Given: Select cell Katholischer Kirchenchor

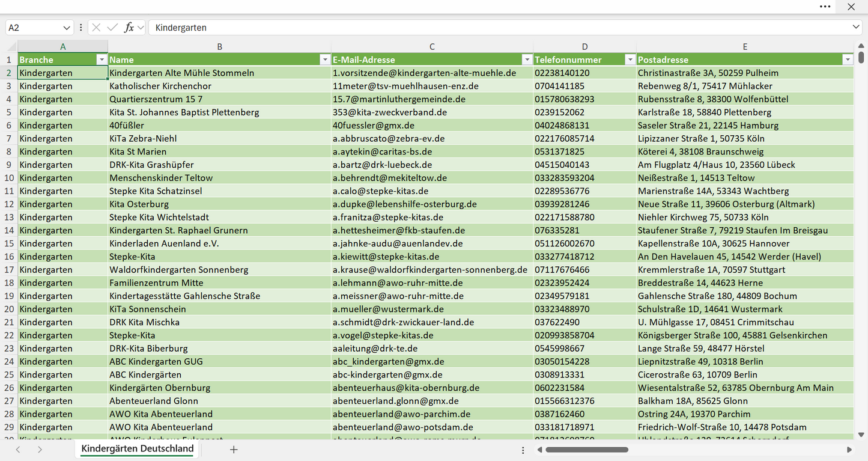Looking at the screenshot, I should (x=220, y=86).
